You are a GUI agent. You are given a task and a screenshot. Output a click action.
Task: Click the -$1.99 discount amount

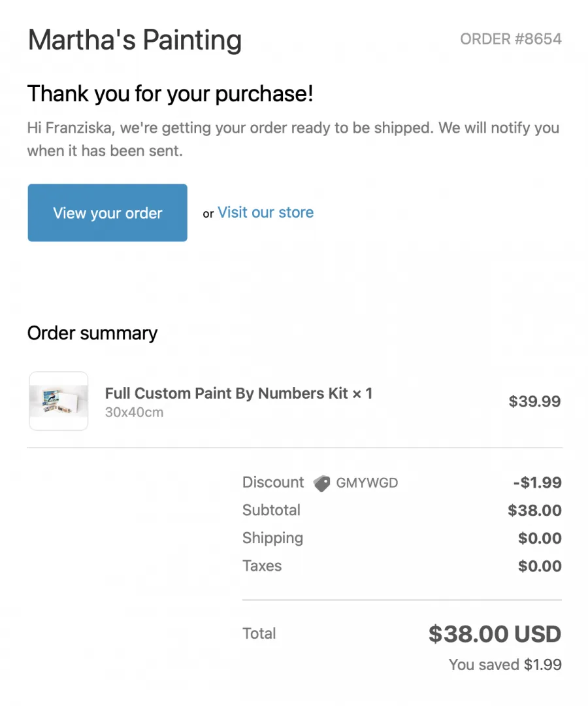(537, 482)
